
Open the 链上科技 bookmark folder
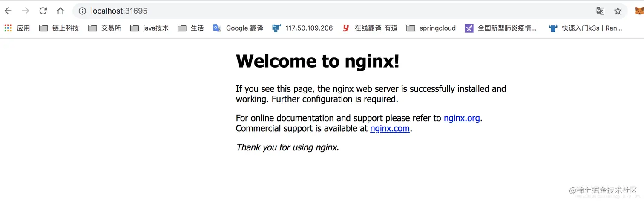(59, 28)
